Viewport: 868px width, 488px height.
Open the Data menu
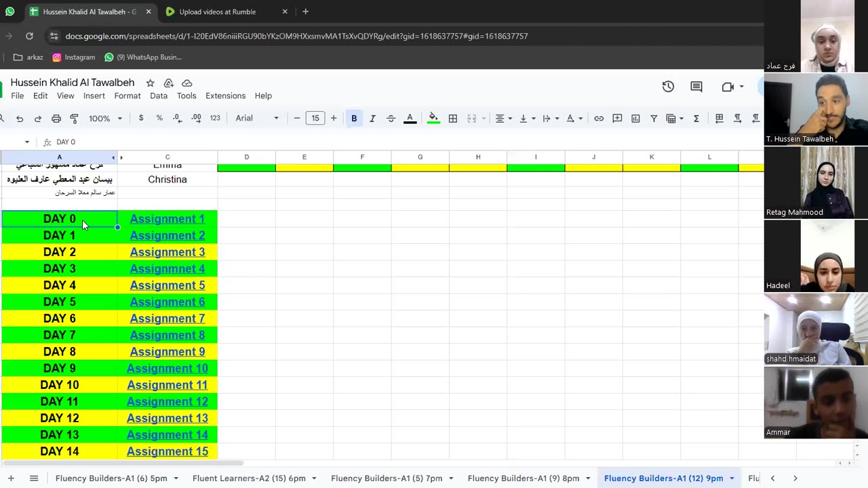[159, 96]
